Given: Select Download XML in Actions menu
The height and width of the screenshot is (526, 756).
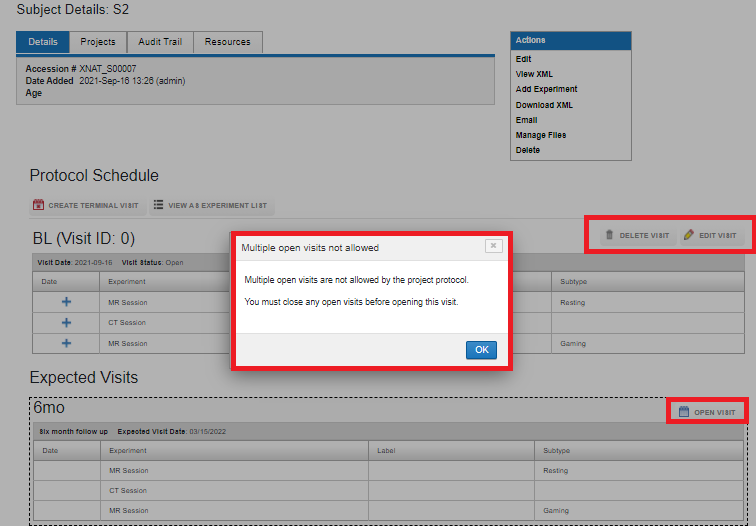Looking at the screenshot, I should point(544,105).
